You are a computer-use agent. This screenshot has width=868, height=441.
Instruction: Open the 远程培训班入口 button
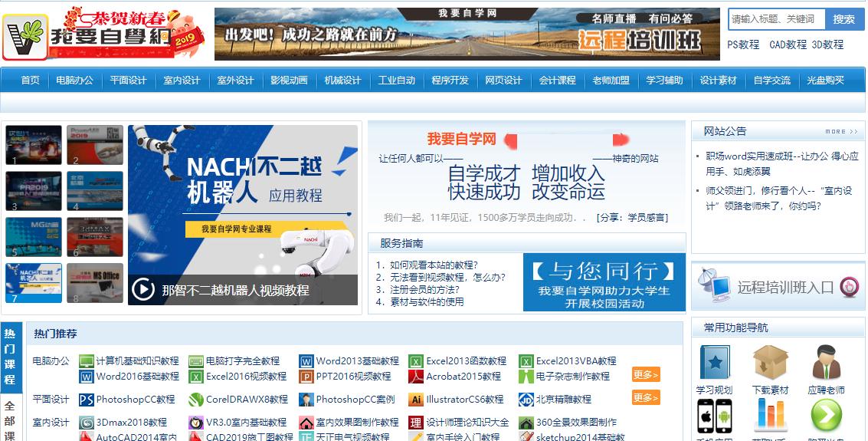778,287
